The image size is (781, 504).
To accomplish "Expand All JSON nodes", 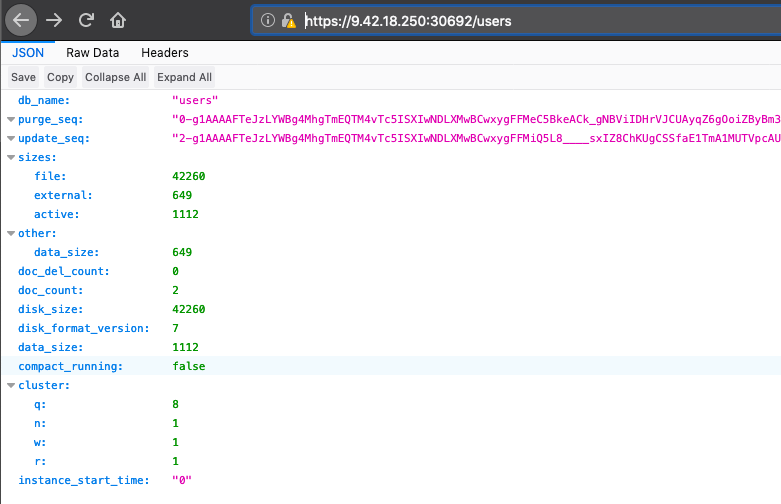I will [184, 77].
